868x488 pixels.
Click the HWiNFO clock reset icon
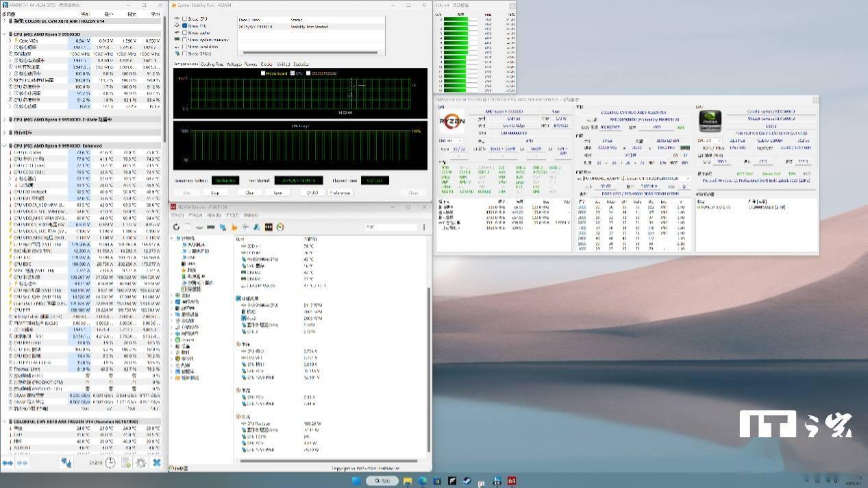(x=110, y=463)
